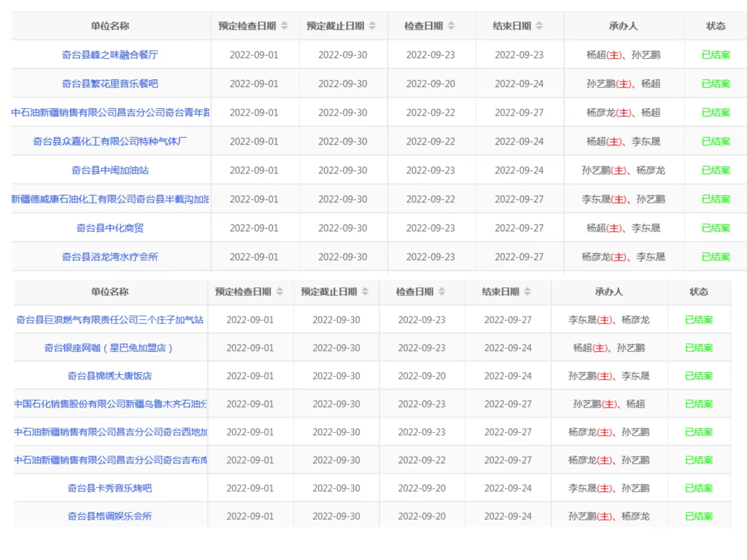Click 结束日期 2022-09-23 for 奇台县峰之味融合餐厅
This screenshot has height=560, width=747.
tap(519, 55)
